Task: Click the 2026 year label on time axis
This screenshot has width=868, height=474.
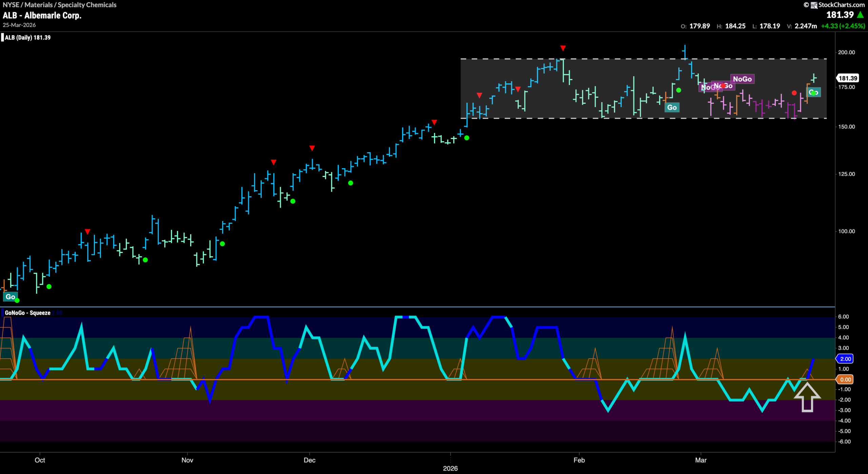Action: tap(450, 468)
